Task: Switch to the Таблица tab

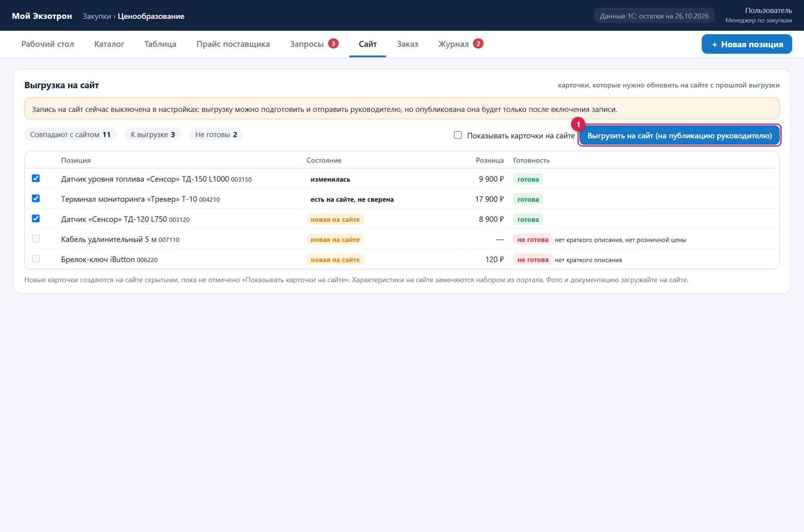Action: 160,44
